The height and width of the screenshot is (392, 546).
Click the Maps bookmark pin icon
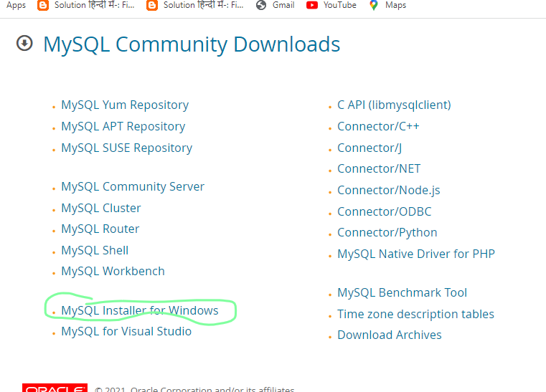pyautogui.click(x=374, y=5)
